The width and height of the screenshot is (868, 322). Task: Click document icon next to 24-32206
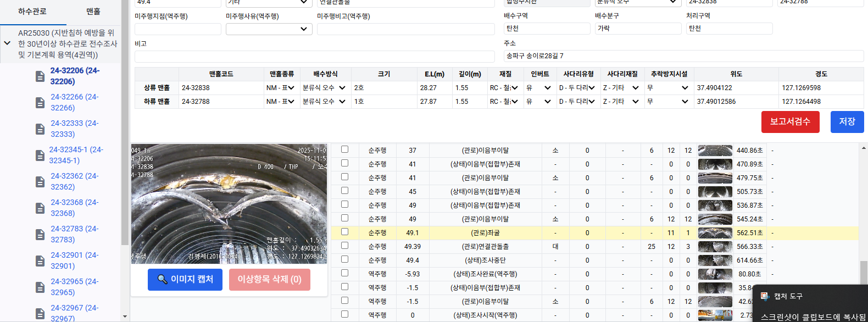pyautogui.click(x=40, y=76)
